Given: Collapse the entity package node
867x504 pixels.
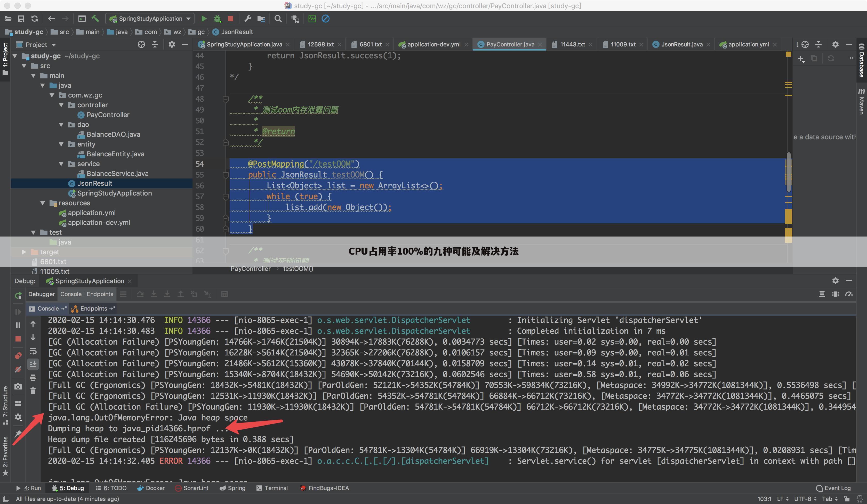Looking at the screenshot, I should [61, 144].
